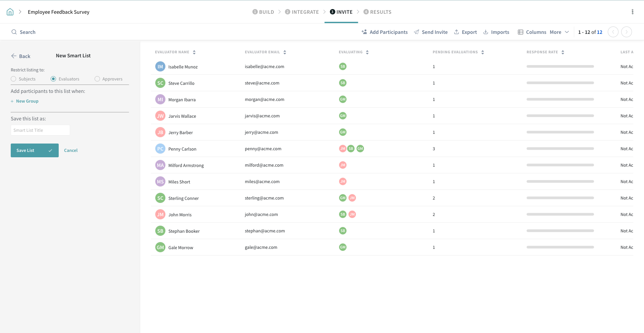Click Penny Carlson's response rate bar
This screenshot has height=333, width=644.
pos(560,149)
